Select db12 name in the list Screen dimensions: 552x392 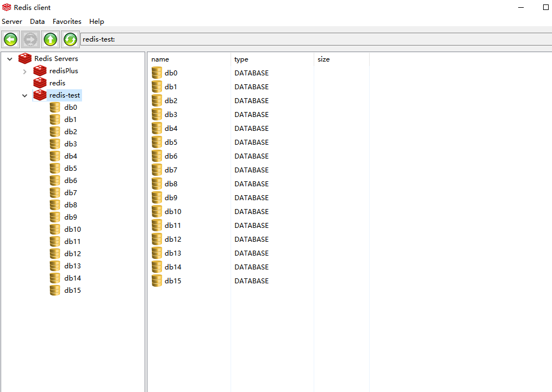tap(173, 239)
